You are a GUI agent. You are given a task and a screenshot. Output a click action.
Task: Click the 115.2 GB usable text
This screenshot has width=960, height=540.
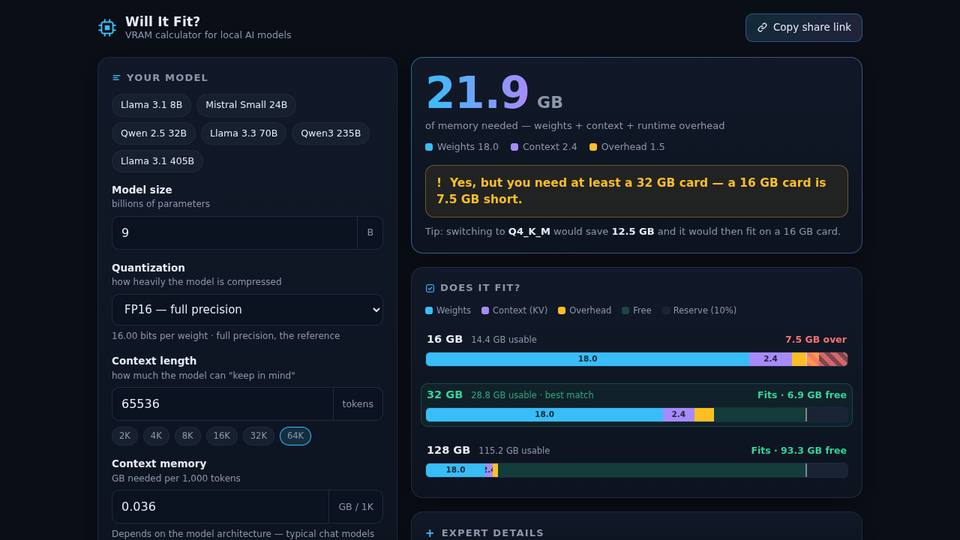(514, 451)
